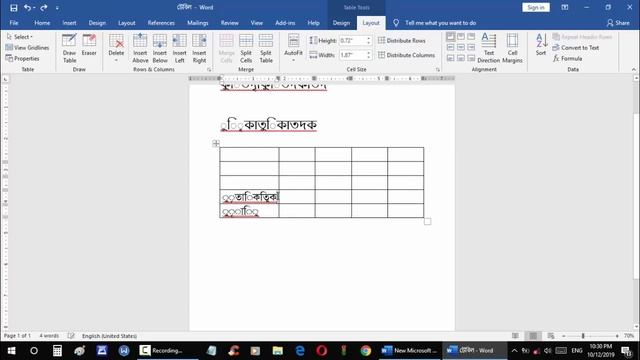Click Insert Above

pyautogui.click(x=140, y=48)
